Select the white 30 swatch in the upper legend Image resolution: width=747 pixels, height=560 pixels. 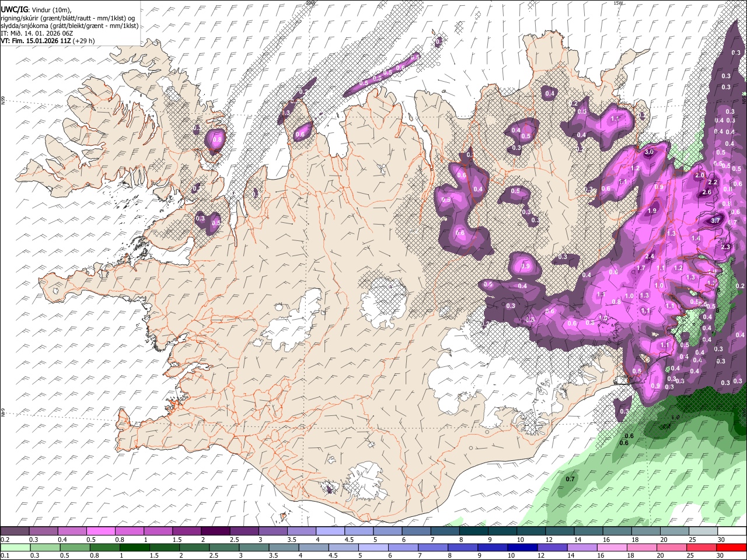pos(732,531)
